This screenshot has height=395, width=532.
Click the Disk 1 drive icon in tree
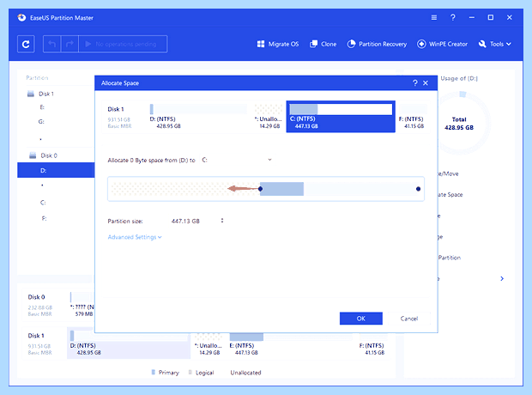pyautogui.click(x=31, y=94)
